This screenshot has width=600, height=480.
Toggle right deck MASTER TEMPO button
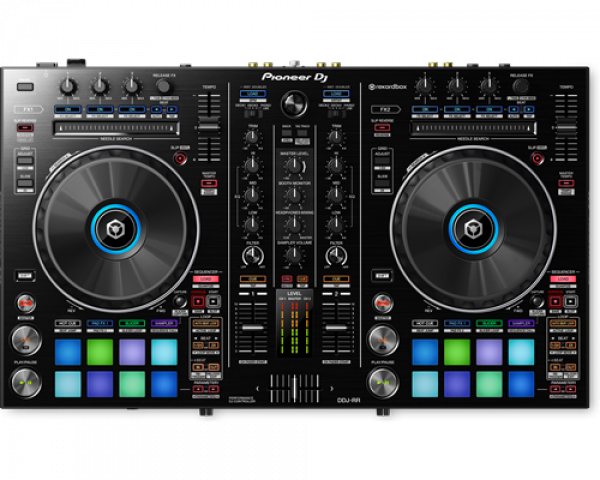pos(566,183)
